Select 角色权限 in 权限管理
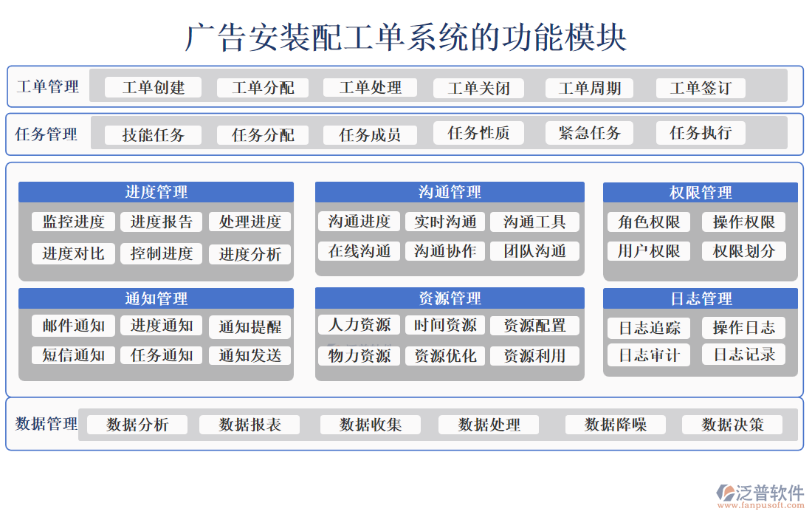812x517 pixels. tap(647, 222)
